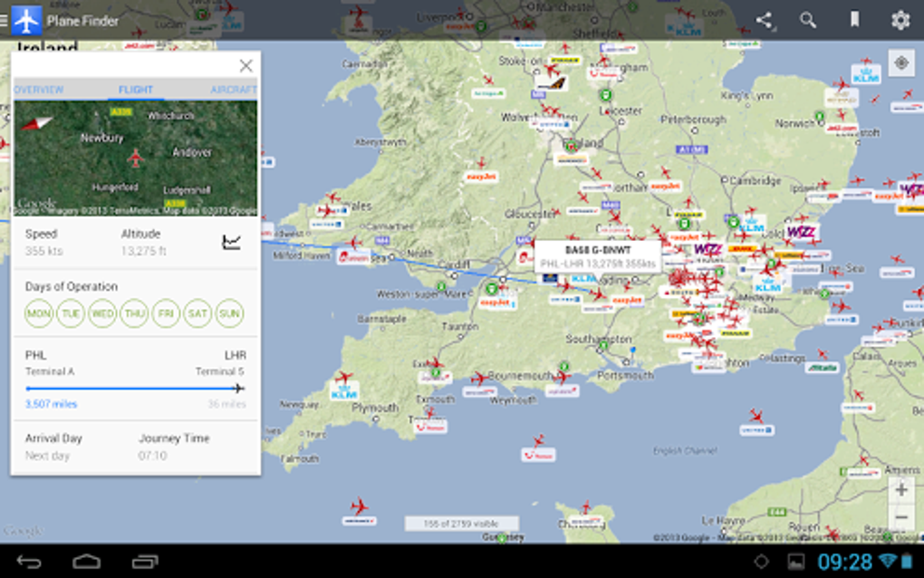This screenshot has height=578, width=924.
Task: Toggle the WED day circle
Action: [102, 313]
